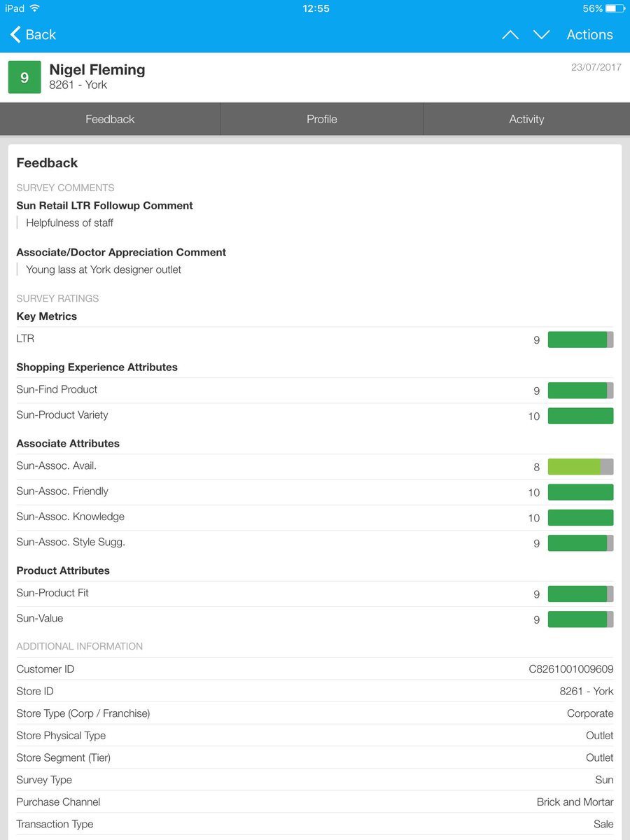Viewport: 630px width, 840px height.
Task: Tap the Sun-Assoc. Avail. light green bar
Action: coord(580,467)
